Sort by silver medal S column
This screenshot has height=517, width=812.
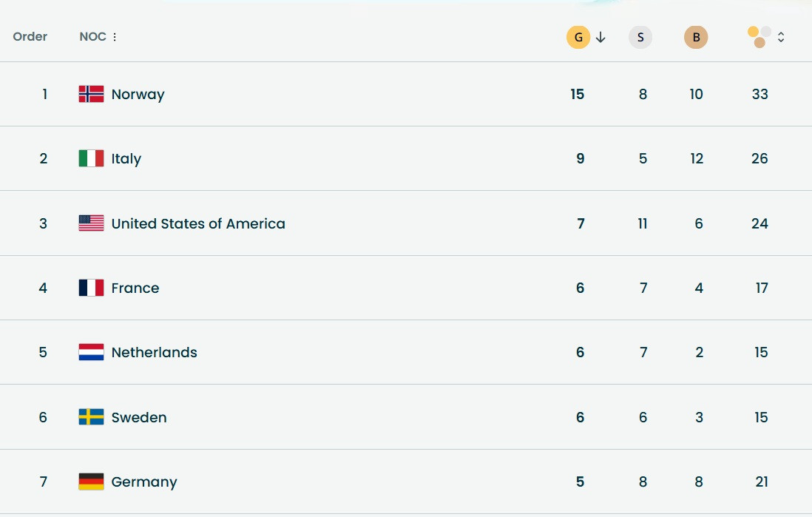point(640,37)
